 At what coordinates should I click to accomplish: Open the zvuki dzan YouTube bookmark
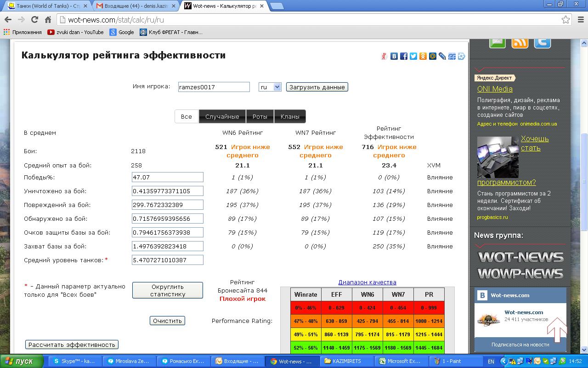[75, 32]
